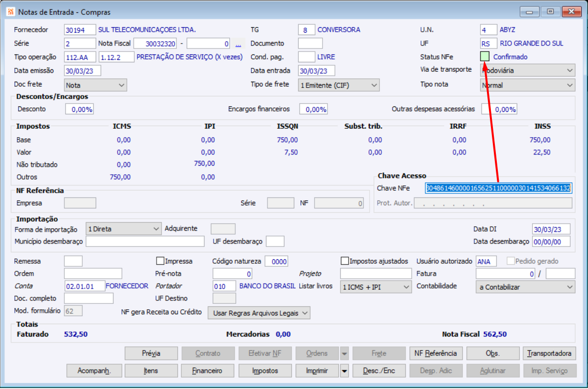Image resolution: width=588 pixels, height=389 pixels.
Task: Click the green Status NFe indicator box
Action: point(484,56)
